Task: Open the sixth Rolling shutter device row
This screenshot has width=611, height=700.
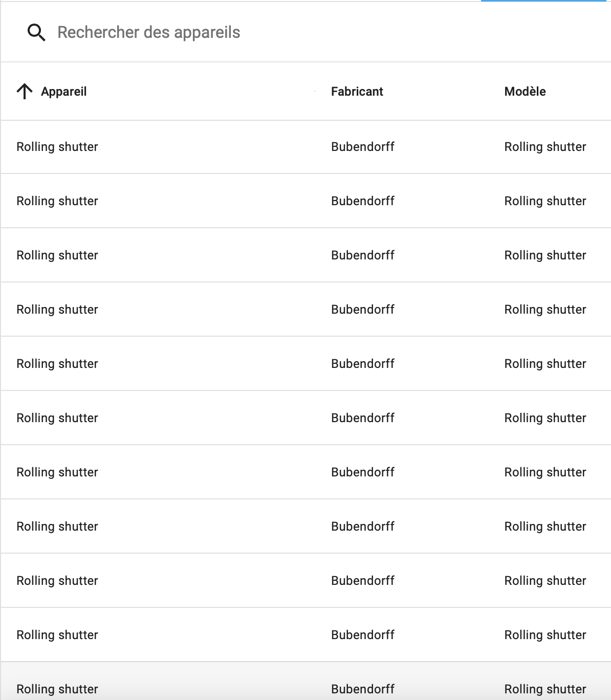Action: tap(57, 418)
